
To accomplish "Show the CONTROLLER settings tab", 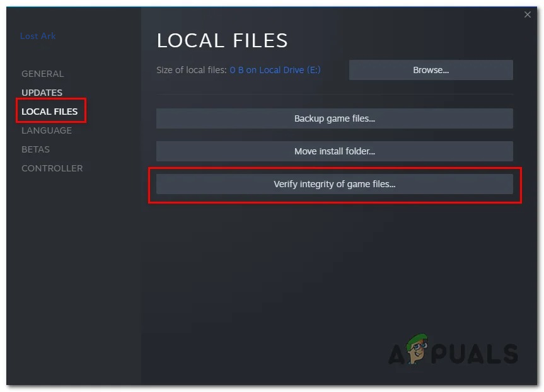I will (x=52, y=168).
